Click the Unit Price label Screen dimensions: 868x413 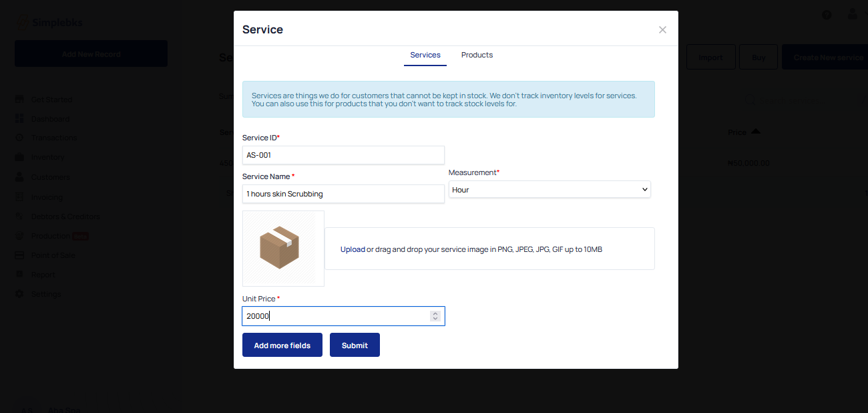click(x=261, y=299)
